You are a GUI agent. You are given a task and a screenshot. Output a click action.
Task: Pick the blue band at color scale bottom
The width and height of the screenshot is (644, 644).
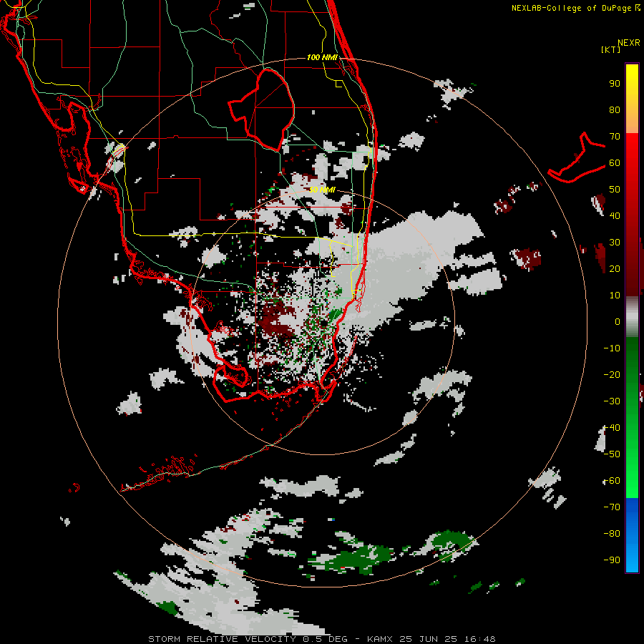pyautogui.click(x=632, y=535)
